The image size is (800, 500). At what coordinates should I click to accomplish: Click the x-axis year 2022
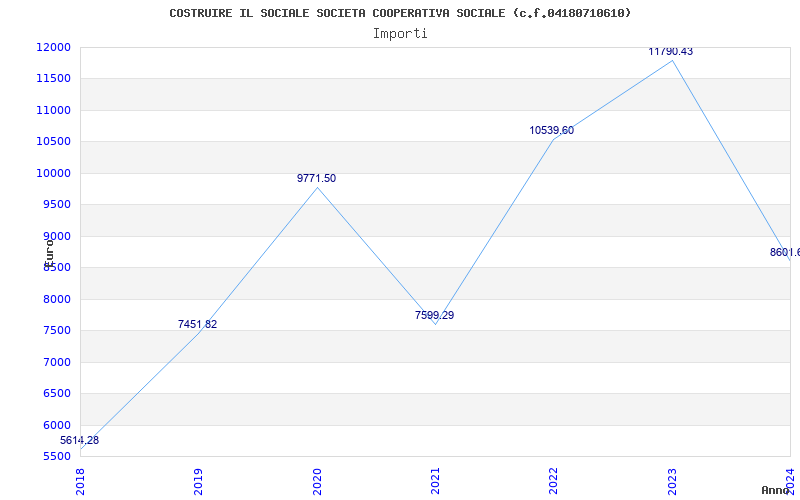point(554,482)
